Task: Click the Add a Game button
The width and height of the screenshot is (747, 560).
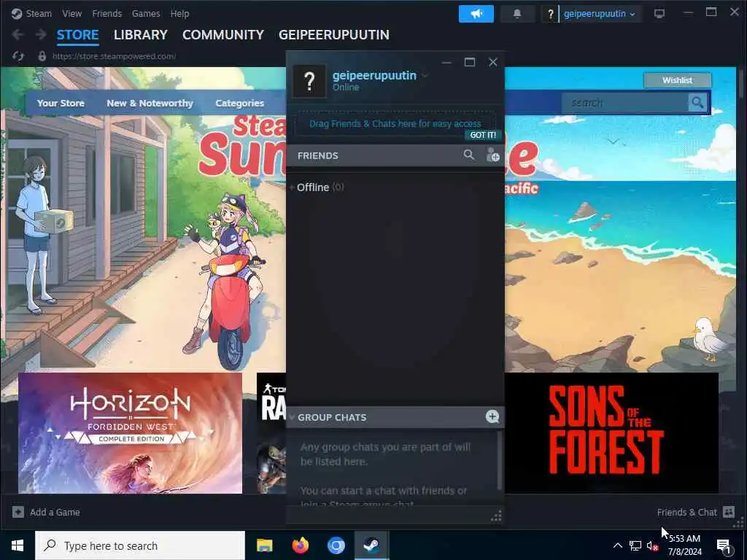Action: (x=46, y=512)
